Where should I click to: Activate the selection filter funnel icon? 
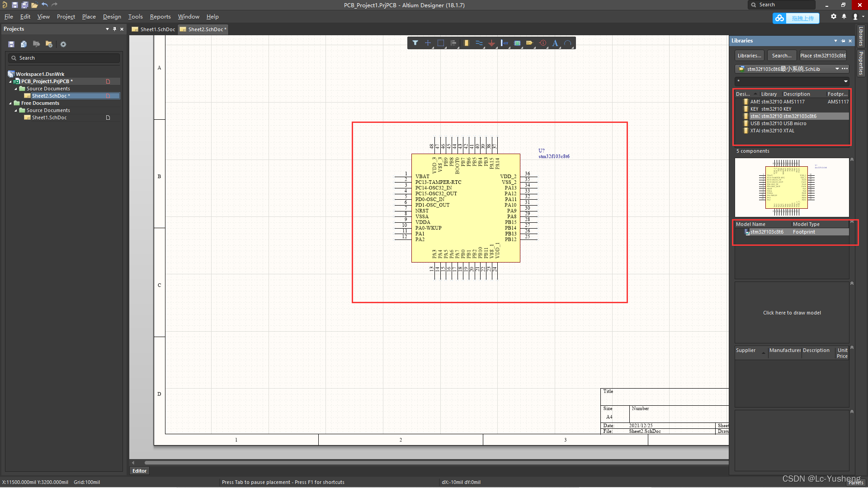(x=415, y=43)
